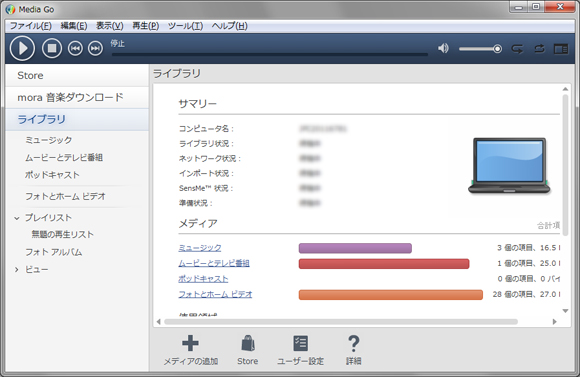Screen dimensions: 580x377
Task: Click the ミュージック media link
Action: pyautogui.click(x=200, y=248)
